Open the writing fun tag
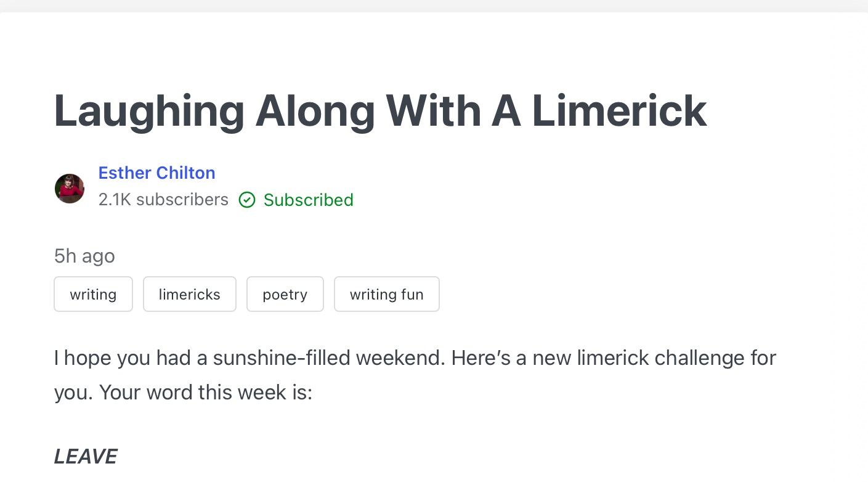This screenshot has height=482, width=868. tap(386, 294)
